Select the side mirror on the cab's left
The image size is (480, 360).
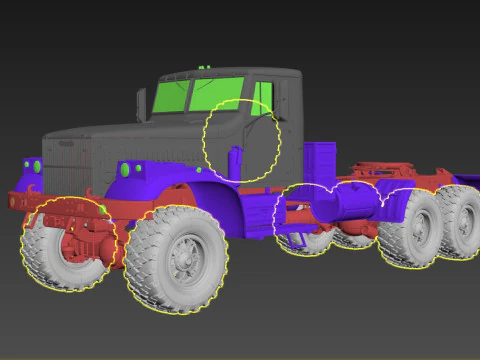tap(141, 104)
